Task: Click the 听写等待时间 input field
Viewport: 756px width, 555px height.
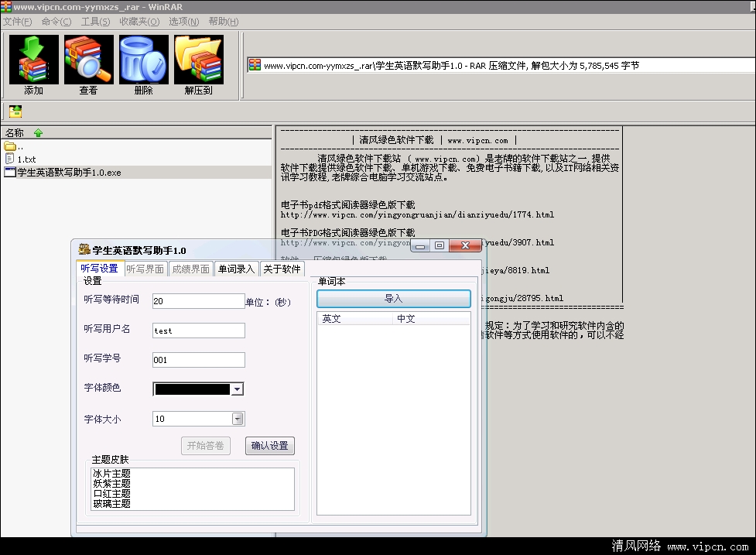Action: point(199,301)
